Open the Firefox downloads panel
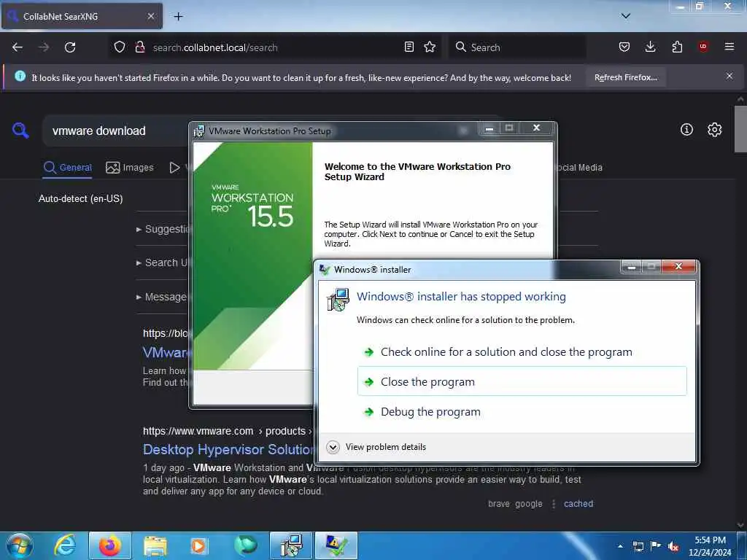This screenshot has height=560, width=747. [650, 47]
